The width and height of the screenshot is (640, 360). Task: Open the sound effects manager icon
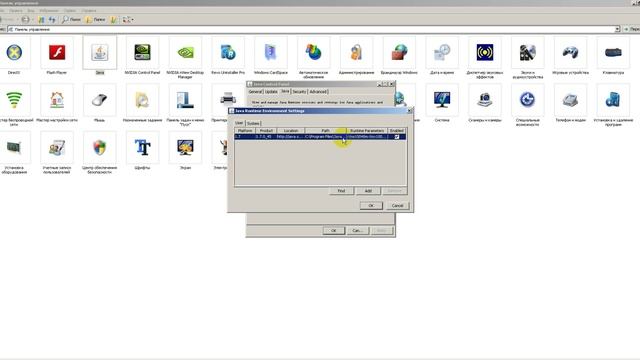pyautogui.click(x=484, y=52)
